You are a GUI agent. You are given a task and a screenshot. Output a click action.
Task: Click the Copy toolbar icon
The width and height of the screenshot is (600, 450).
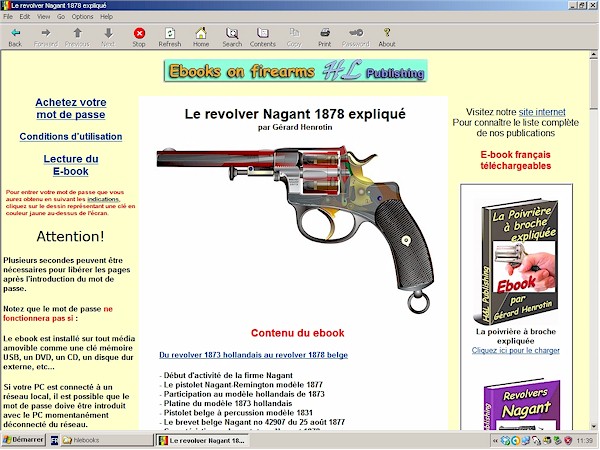(x=294, y=37)
